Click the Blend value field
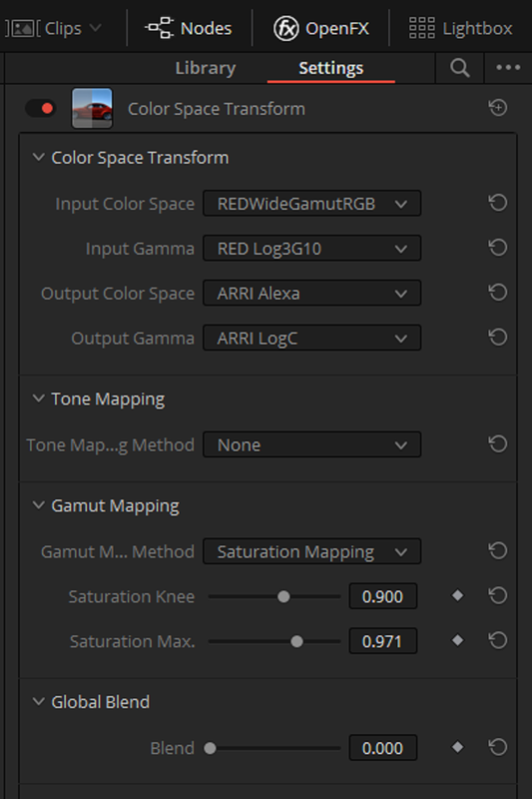 383,748
